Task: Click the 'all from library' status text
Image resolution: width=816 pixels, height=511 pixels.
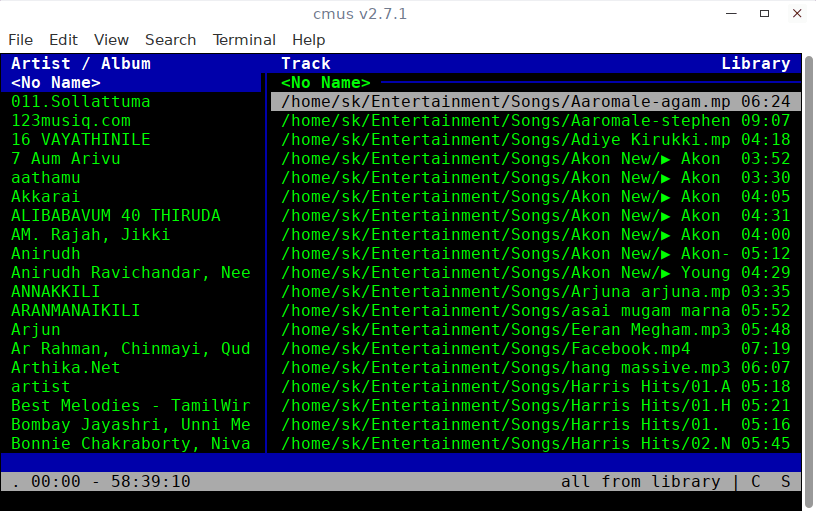Action: (641, 481)
